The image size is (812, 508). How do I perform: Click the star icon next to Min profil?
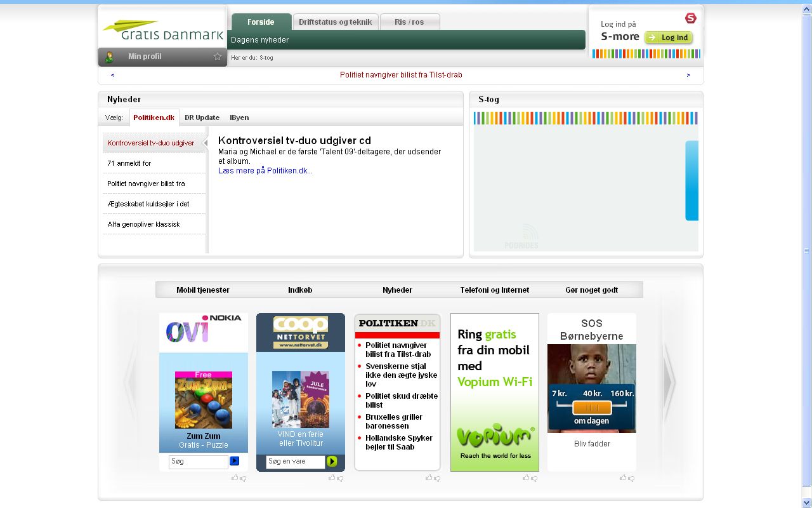click(218, 57)
